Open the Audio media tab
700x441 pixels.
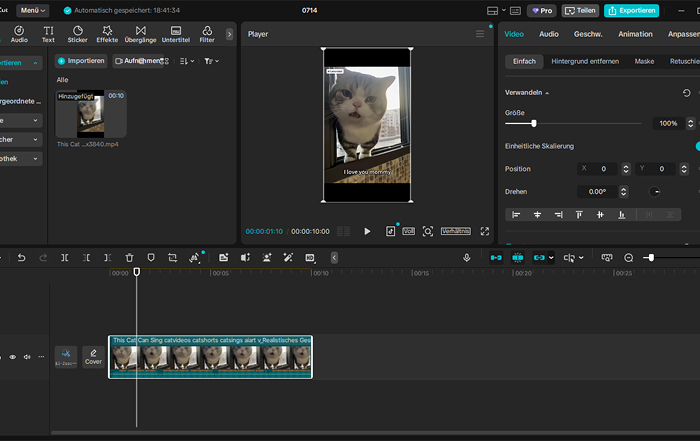[x=19, y=34]
